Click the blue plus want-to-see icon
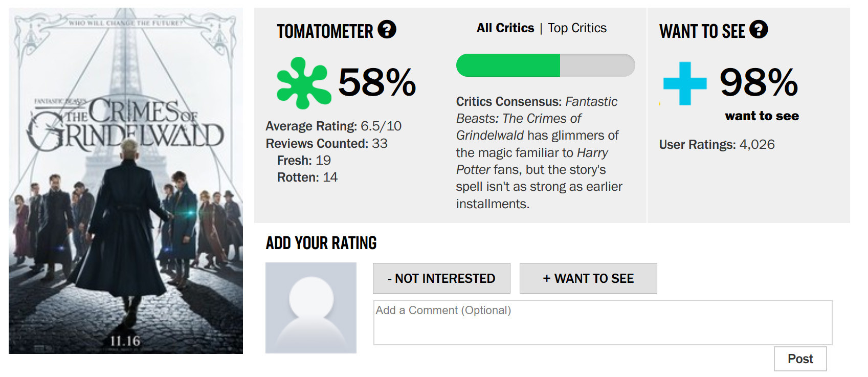 684,83
